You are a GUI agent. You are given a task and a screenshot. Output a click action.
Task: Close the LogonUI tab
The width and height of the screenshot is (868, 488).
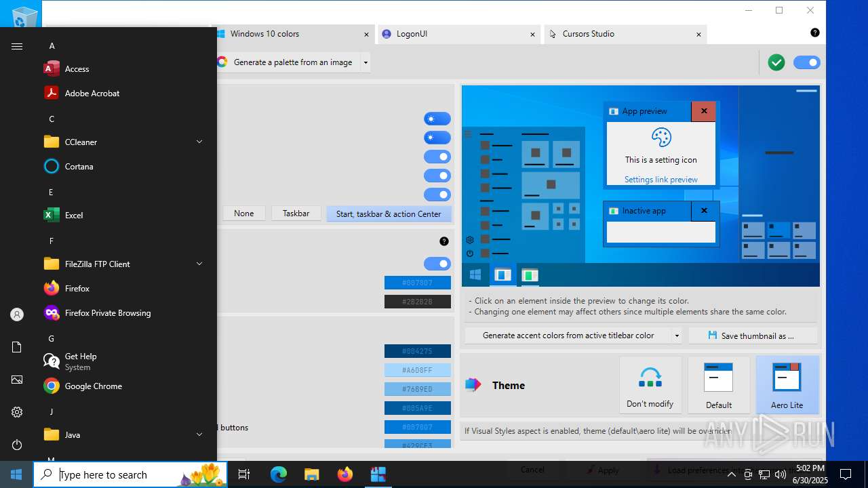[533, 34]
